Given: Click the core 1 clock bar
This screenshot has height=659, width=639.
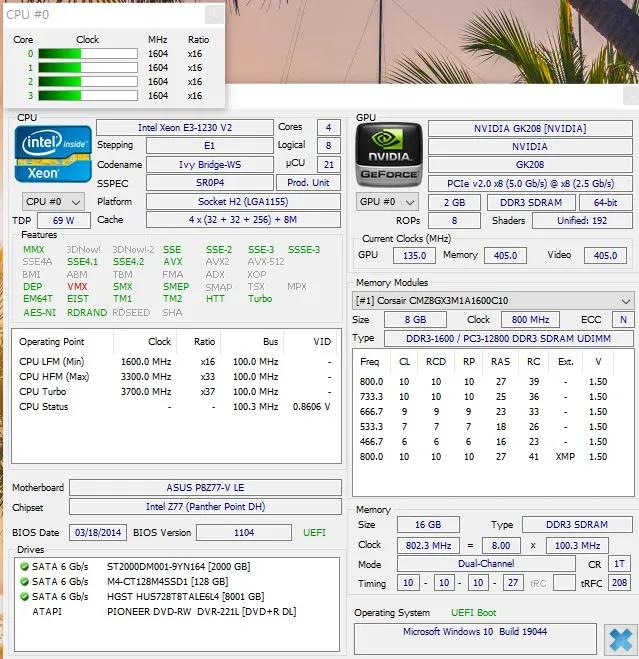Looking at the screenshot, I should coord(88,68).
